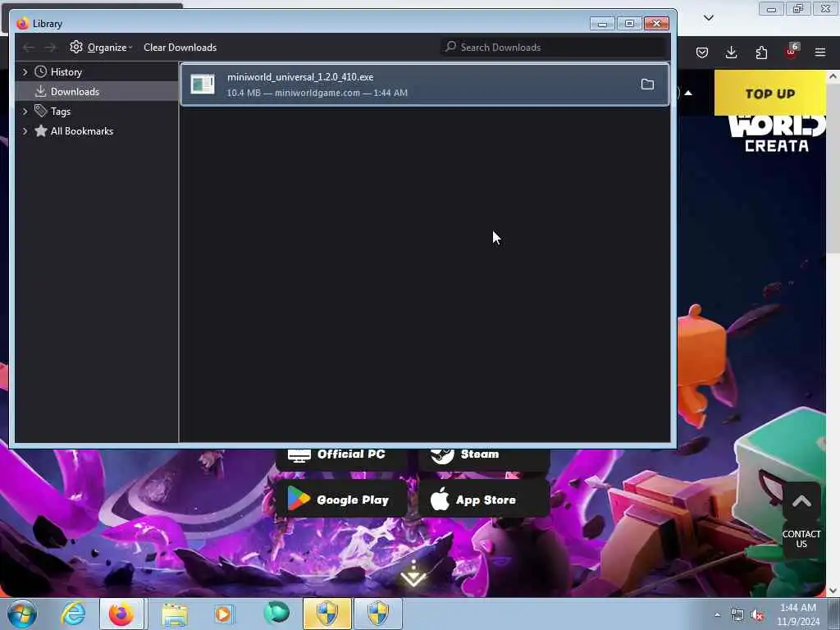
Task: Open Windows Explorer from taskbar
Action: coord(175,614)
